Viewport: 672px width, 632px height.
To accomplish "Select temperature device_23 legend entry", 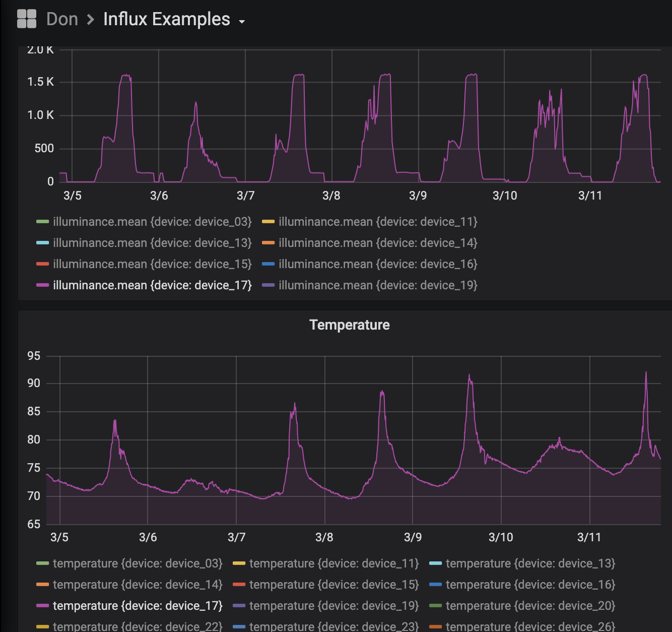I will click(x=334, y=626).
